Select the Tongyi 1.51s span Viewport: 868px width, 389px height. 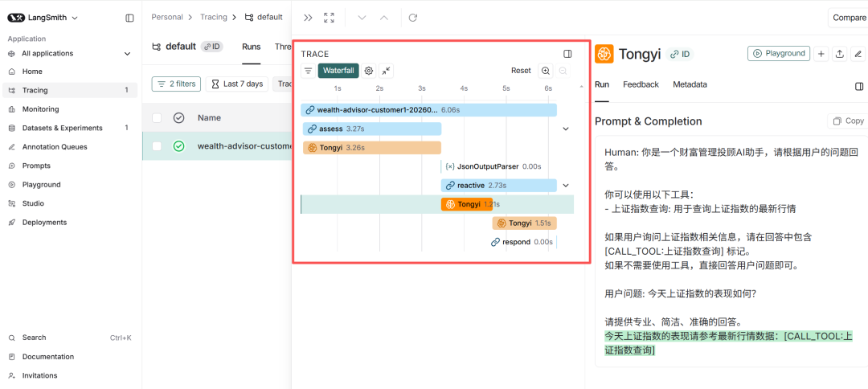click(x=525, y=223)
